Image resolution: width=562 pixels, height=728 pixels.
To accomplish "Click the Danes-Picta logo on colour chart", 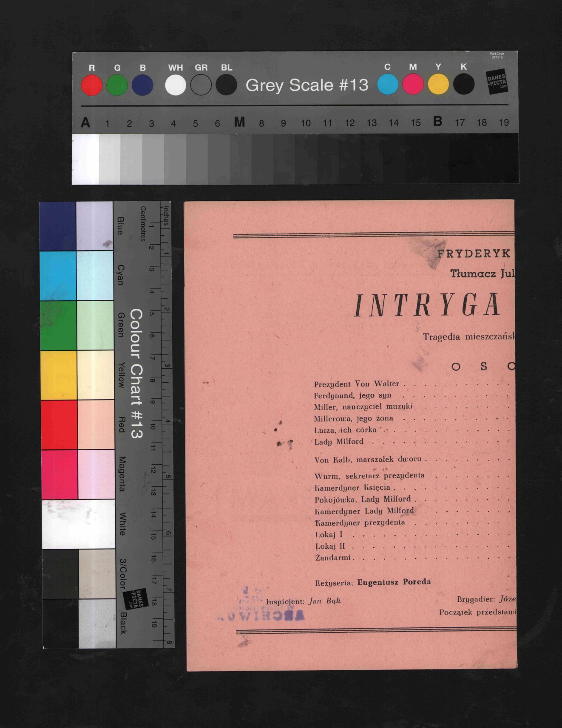I will point(136,599).
